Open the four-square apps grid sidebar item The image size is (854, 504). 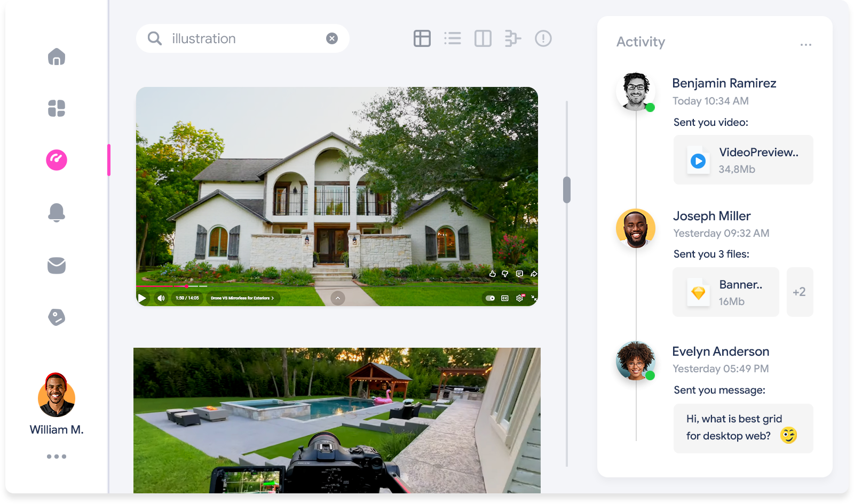pos(57,108)
